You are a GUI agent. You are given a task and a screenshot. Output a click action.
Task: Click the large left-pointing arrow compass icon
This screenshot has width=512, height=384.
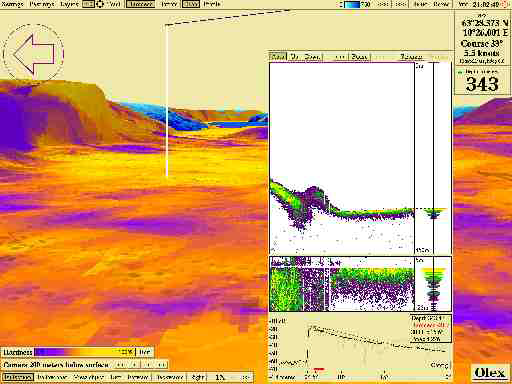coord(33,53)
